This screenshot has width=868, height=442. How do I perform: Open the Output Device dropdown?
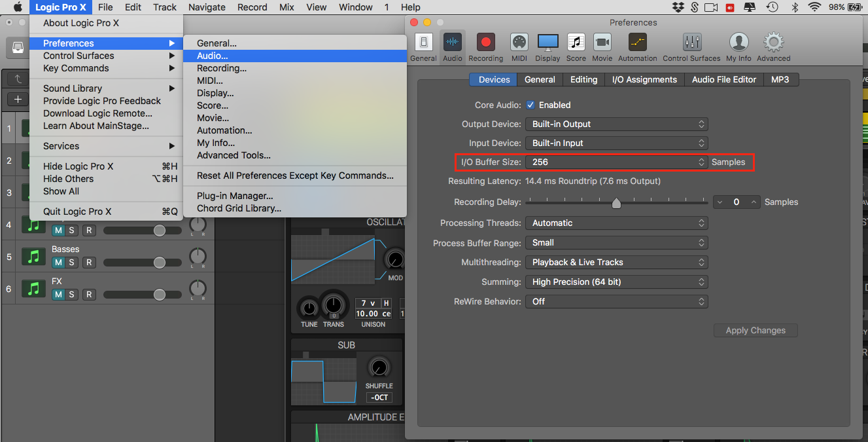[617, 124]
